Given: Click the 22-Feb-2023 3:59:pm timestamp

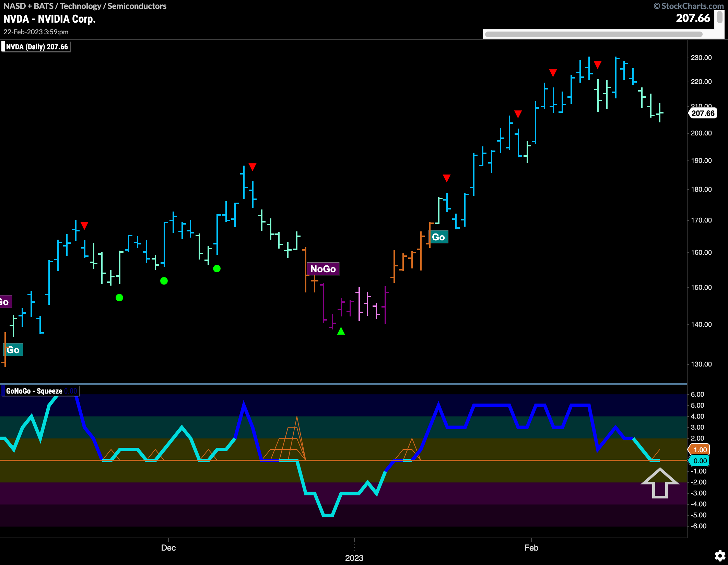Looking at the screenshot, I should pos(36,32).
